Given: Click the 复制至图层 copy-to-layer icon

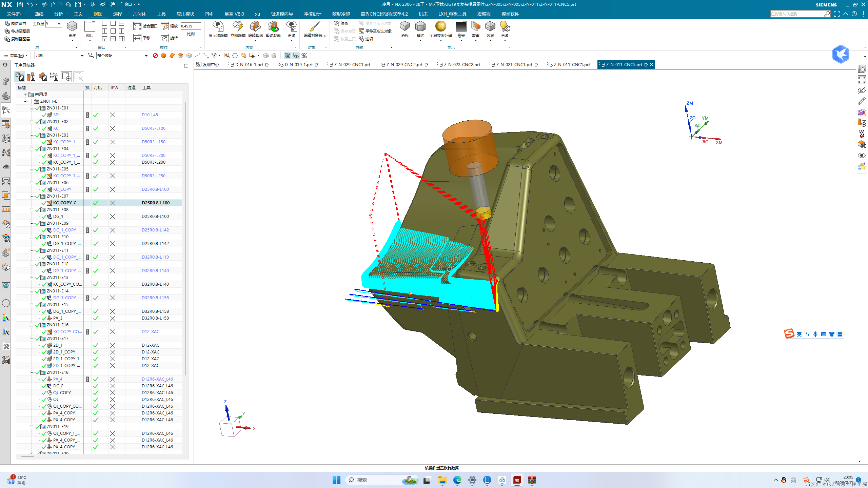Looking at the screenshot, I should pos(7,39).
